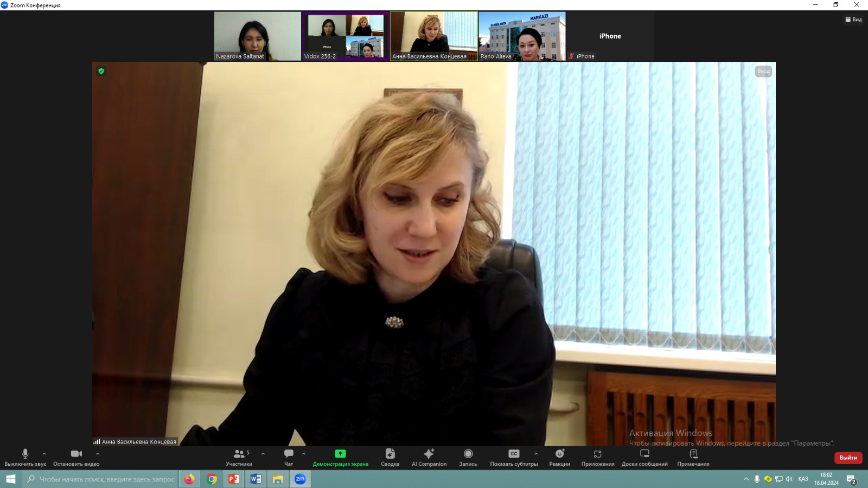Image resolution: width=868 pixels, height=488 pixels.
Task: Expand audio options arrow beside microphone
Action: tap(44, 454)
